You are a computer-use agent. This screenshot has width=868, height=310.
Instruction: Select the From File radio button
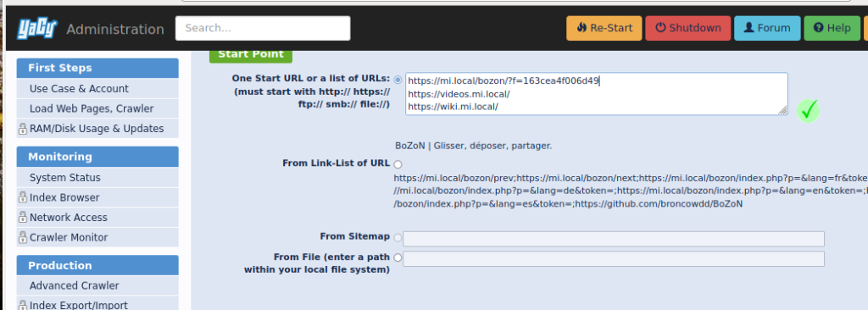[x=398, y=257]
